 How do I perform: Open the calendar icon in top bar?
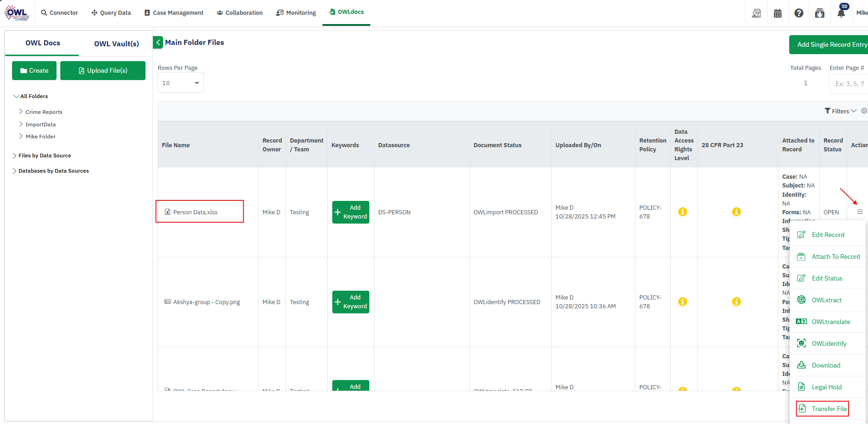pos(778,13)
